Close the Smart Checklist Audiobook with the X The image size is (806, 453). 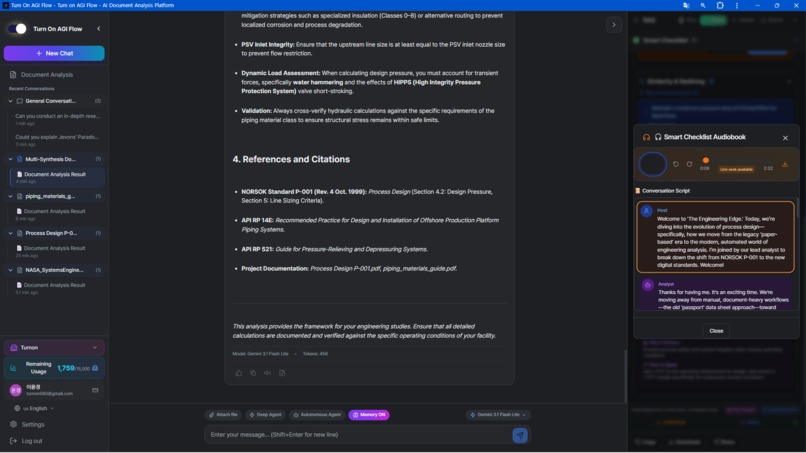pyautogui.click(x=785, y=138)
